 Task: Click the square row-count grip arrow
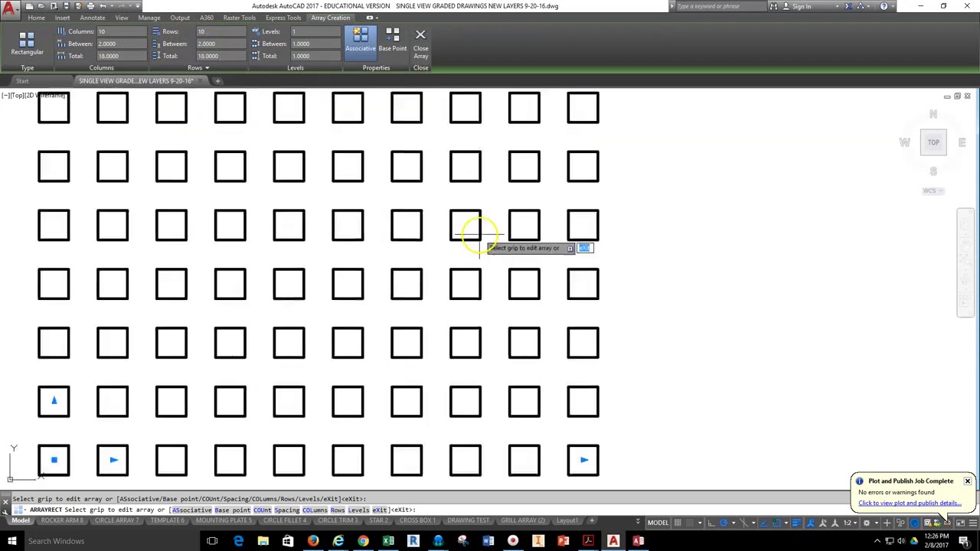tap(54, 399)
